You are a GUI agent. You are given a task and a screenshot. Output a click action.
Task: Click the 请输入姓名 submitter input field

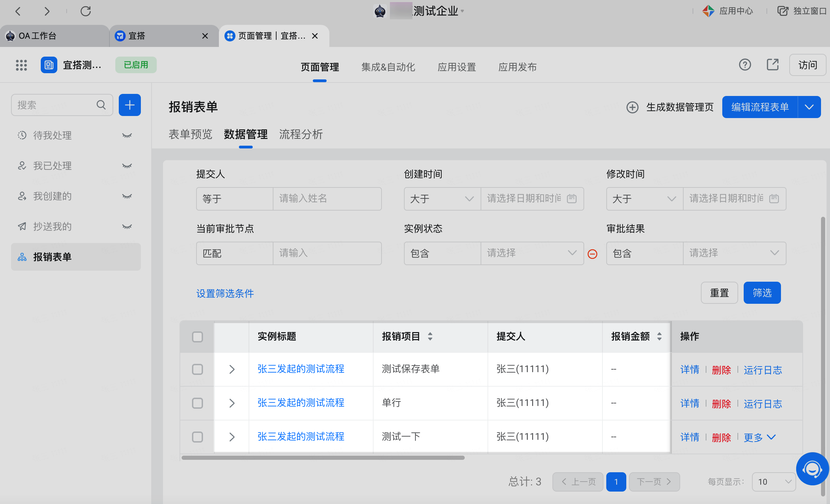click(327, 199)
